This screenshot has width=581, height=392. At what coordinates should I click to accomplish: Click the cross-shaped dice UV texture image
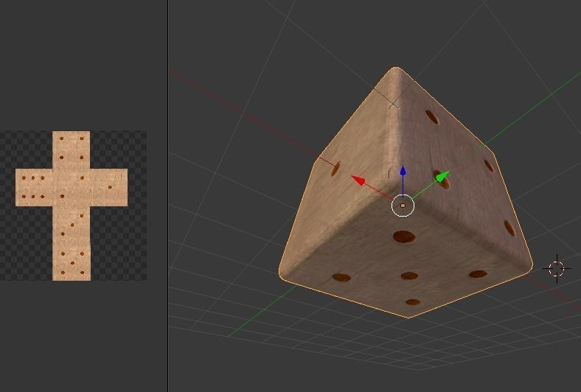click(x=72, y=206)
